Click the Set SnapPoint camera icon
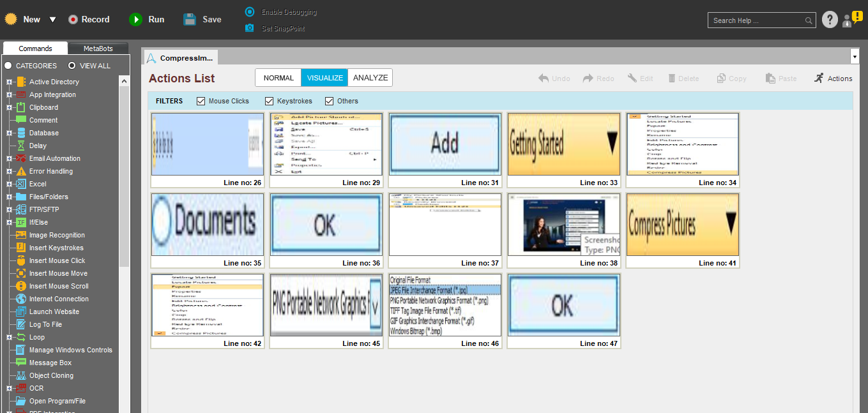Screen dimensions: 868x413 pos(250,28)
